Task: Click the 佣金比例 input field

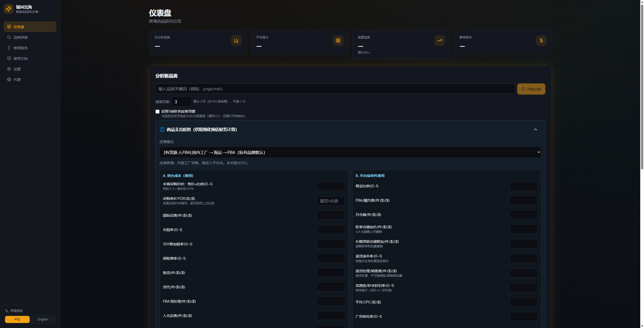Action: (x=524, y=186)
